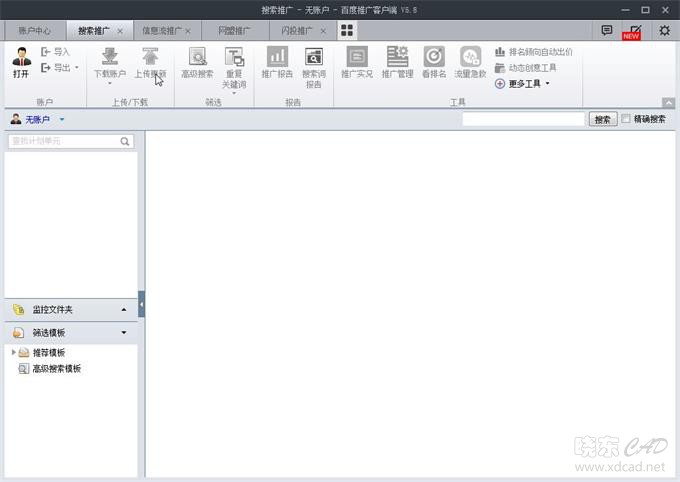This screenshot has width=680, height=482.
Task: Select 排名倾向自动出价 tool
Action: [533, 52]
